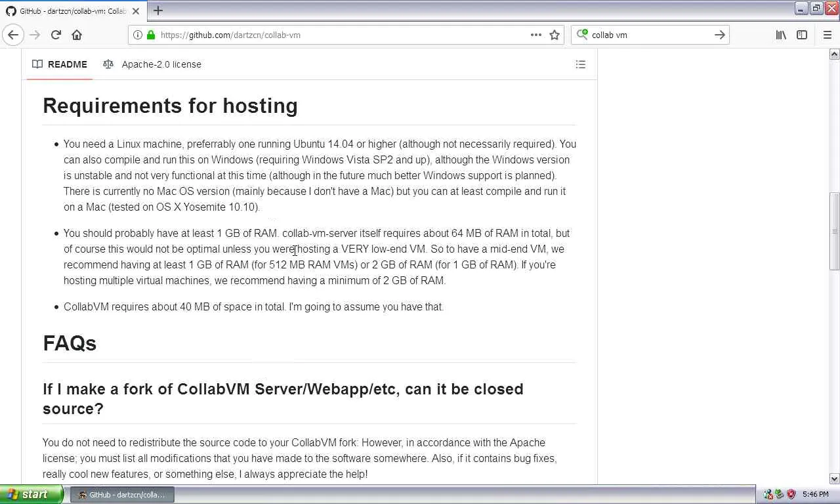
Task: Restore down the Firefox window
Action: pyautogui.click(x=816, y=8)
